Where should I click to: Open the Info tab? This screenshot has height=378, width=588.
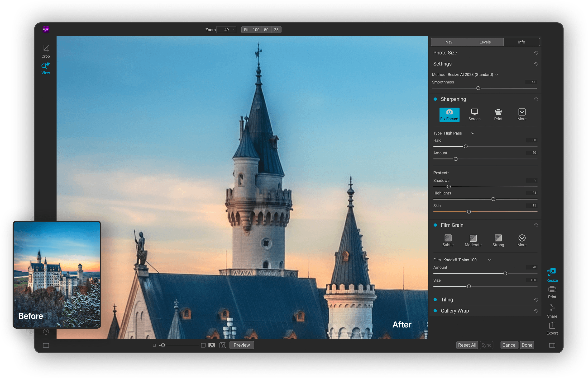522,42
